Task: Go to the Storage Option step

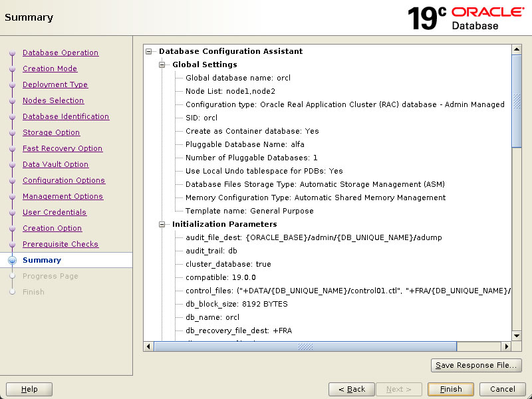Action: coord(51,132)
